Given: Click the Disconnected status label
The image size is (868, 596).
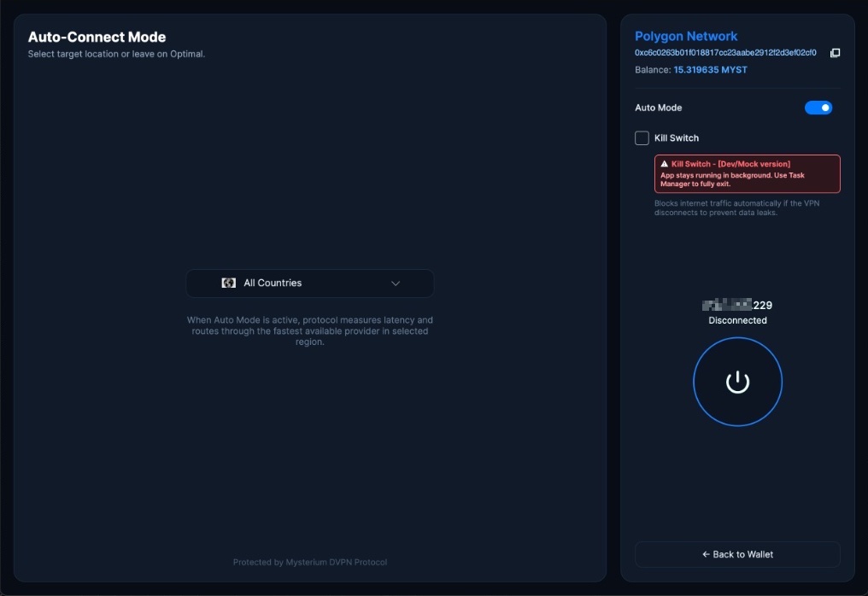Looking at the screenshot, I should (737, 320).
